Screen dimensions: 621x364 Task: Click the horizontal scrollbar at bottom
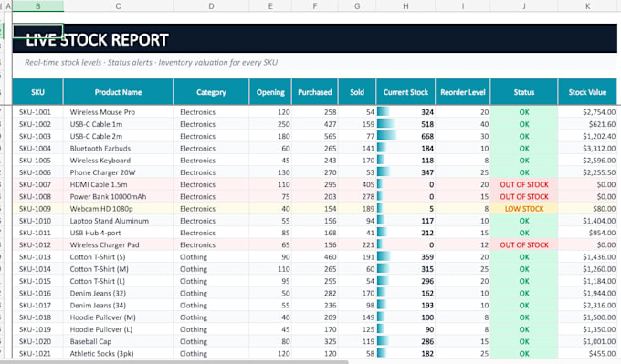[x=174, y=361]
